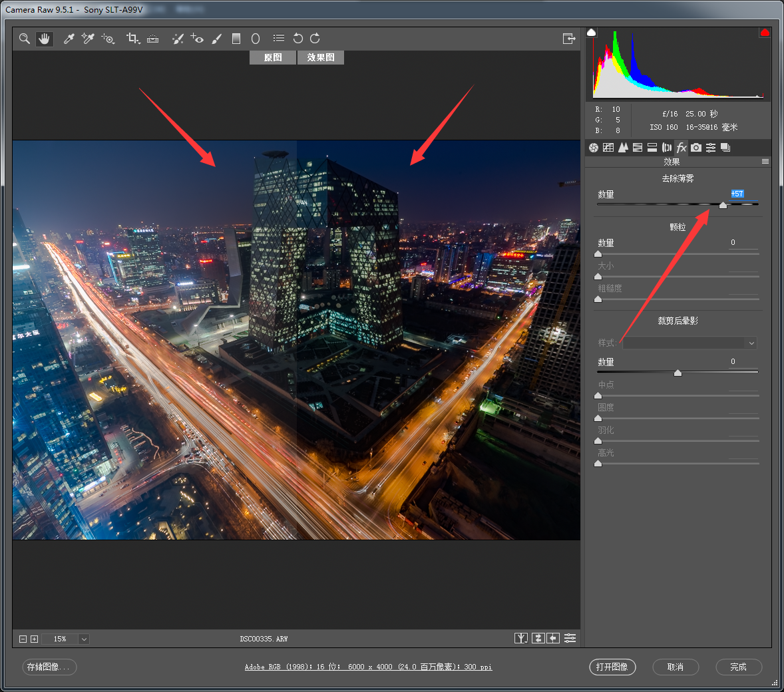Open the Tone Curve panel tab
The image size is (784, 692).
click(x=608, y=148)
